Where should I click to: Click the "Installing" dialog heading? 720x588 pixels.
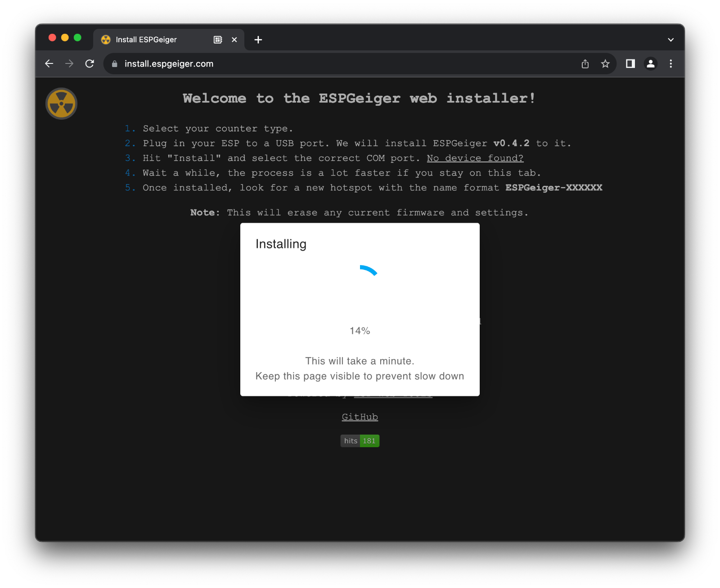tap(281, 244)
